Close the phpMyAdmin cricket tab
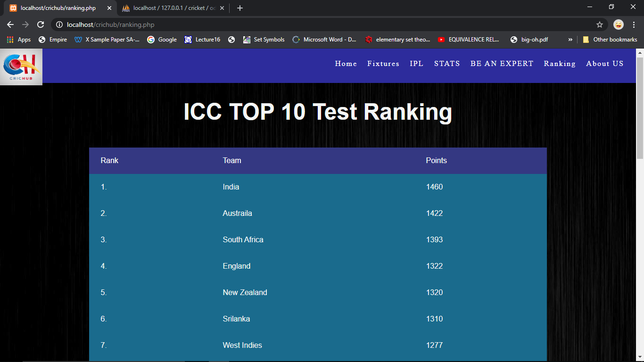The image size is (644, 362). (x=222, y=8)
